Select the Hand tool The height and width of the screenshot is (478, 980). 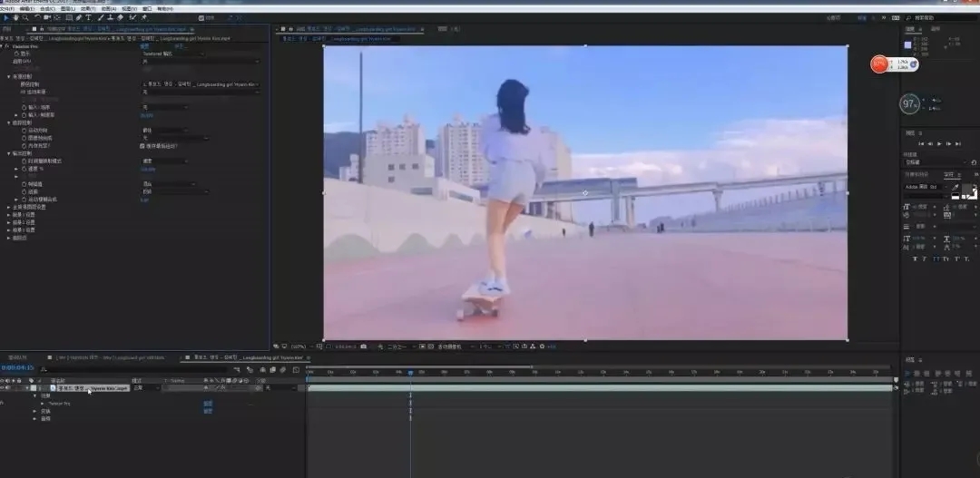(x=16, y=17)
